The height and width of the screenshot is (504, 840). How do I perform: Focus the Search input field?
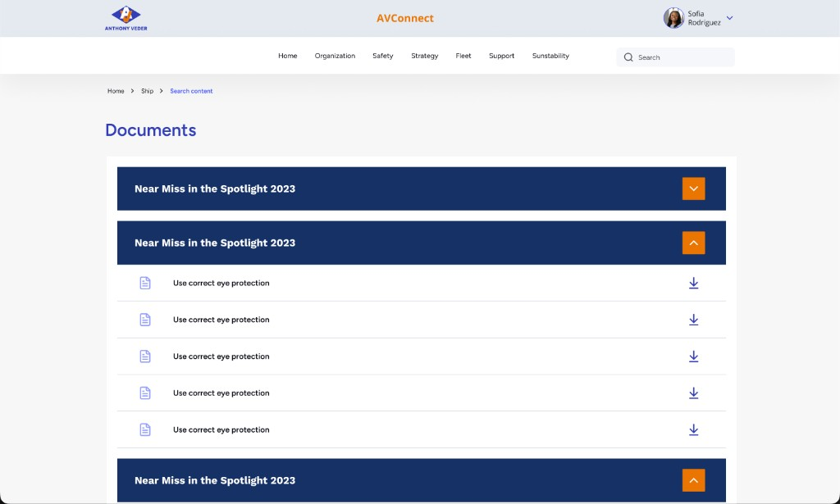(675, 57)
